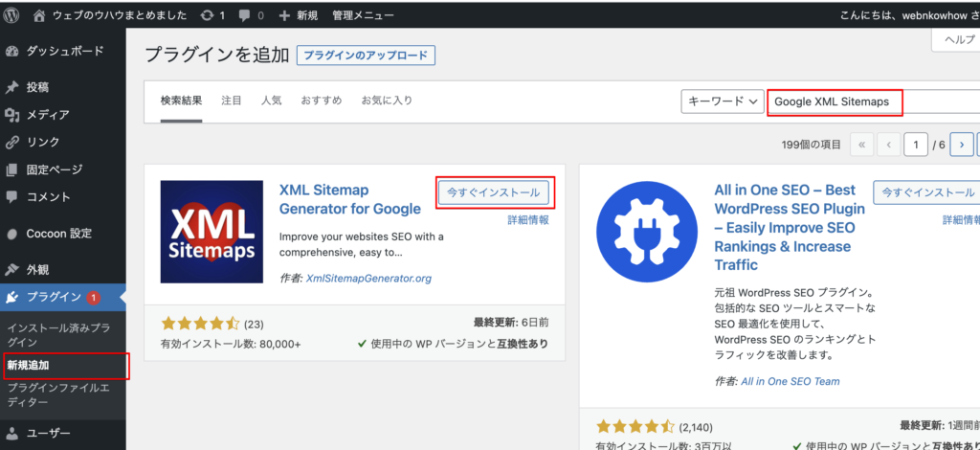Open the WordPress logo menu

(11, 15)
